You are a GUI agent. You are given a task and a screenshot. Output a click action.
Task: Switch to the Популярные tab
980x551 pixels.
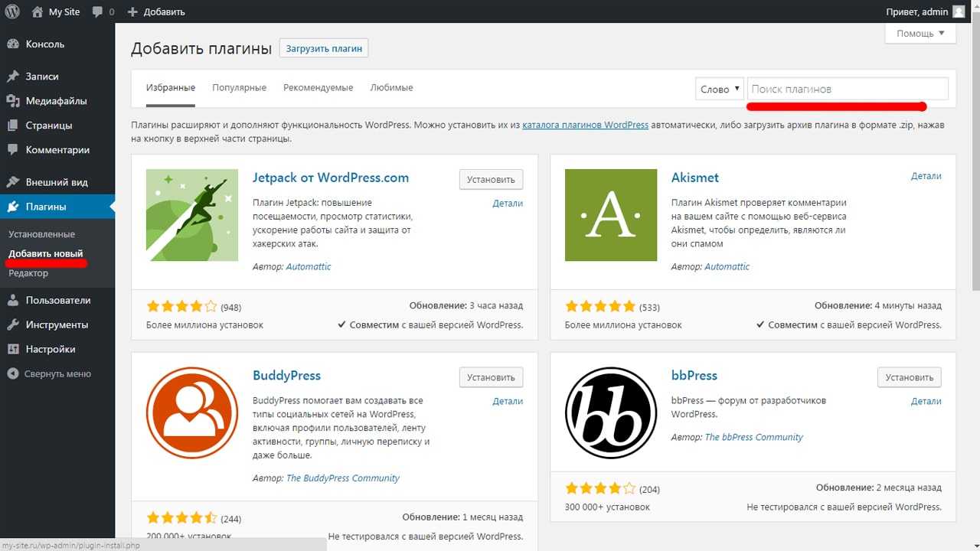pyautogui.click(x=240, y=88)
